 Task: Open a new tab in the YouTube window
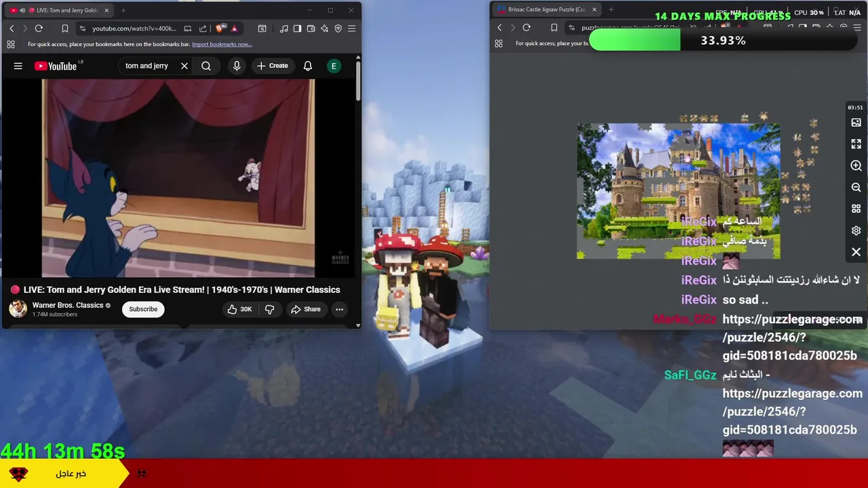[123, 10]
